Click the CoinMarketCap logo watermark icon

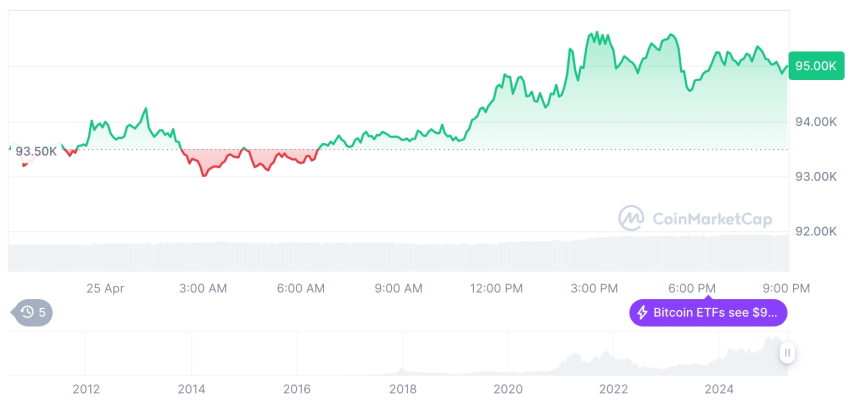point(631,218)
